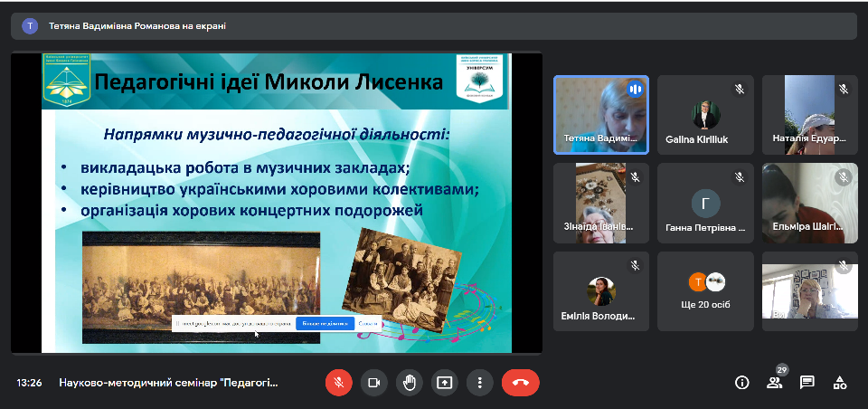Open the 'Ще 20 осіб' more participants tile
868x409 pixels.
706,291
